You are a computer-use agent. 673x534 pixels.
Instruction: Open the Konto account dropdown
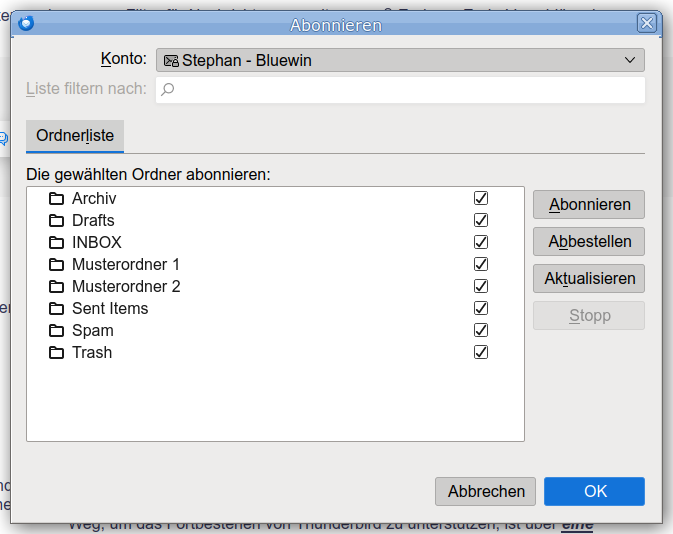(400, 60)
